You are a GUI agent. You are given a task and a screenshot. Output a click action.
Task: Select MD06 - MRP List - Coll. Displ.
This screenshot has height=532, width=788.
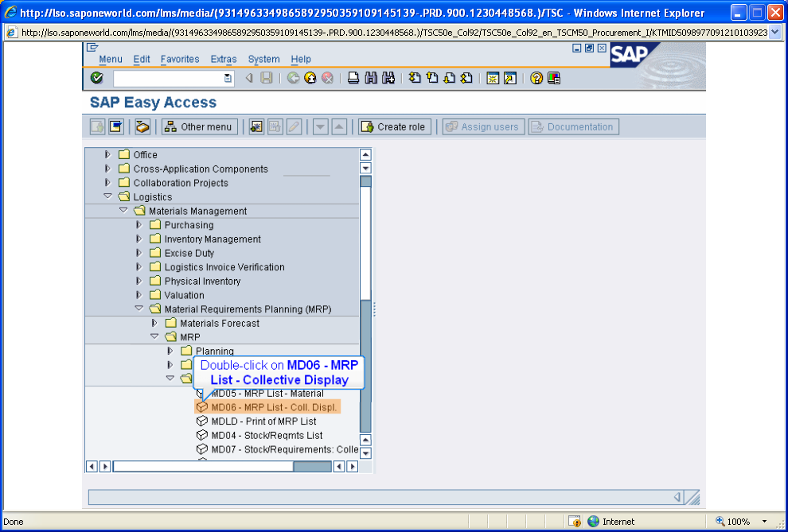[267, 407]
